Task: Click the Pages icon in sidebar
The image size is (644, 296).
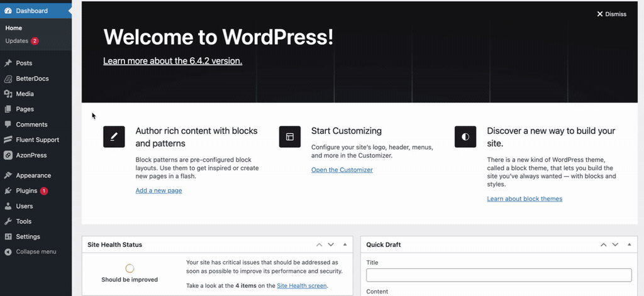Action: [8, 109]
